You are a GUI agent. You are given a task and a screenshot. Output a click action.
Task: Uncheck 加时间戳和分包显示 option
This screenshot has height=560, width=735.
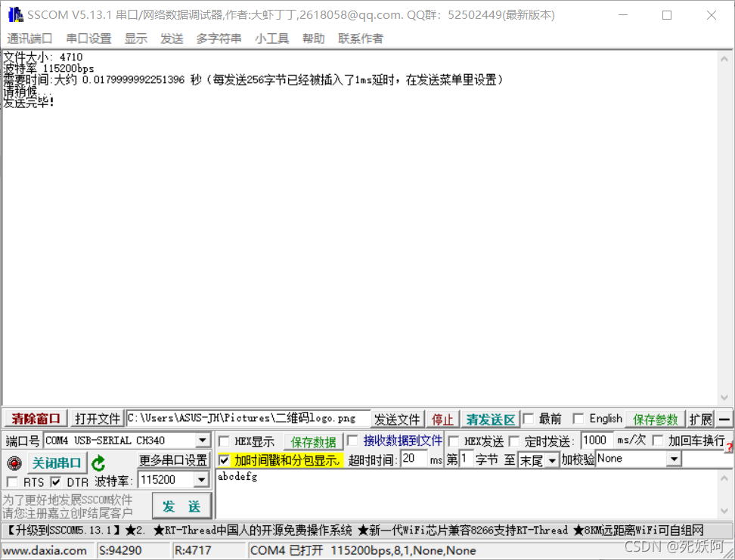[x=225, y=459]
